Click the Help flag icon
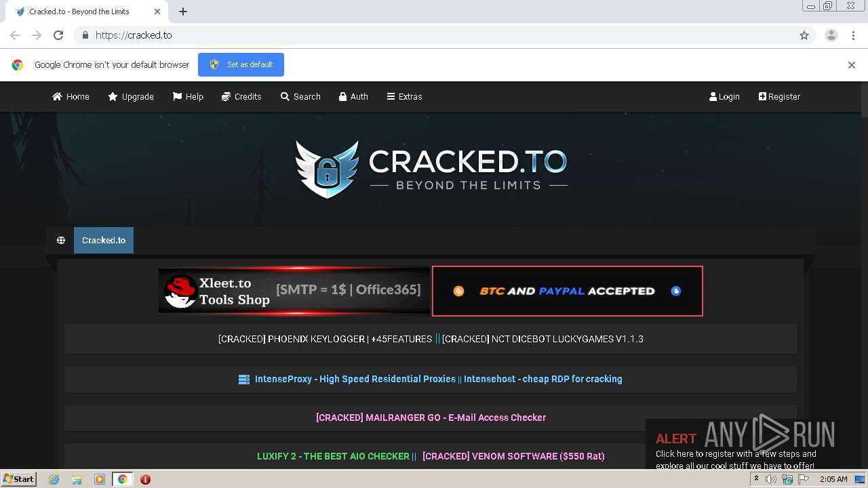 click(177, 96)
